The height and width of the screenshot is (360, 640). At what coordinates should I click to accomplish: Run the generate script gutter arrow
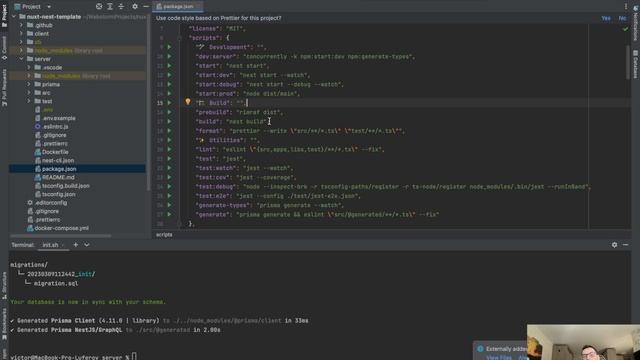click(x=169, y=215)
